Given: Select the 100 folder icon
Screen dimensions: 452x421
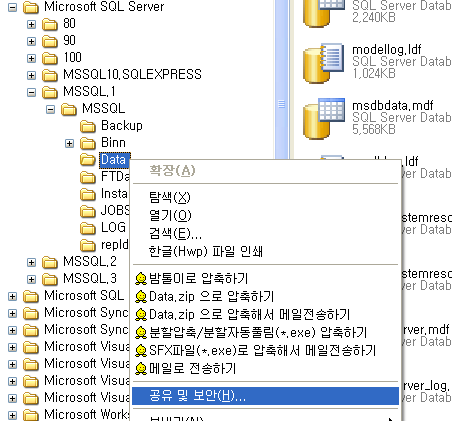Looking at the screenshot, I should [x=50, y=58].
